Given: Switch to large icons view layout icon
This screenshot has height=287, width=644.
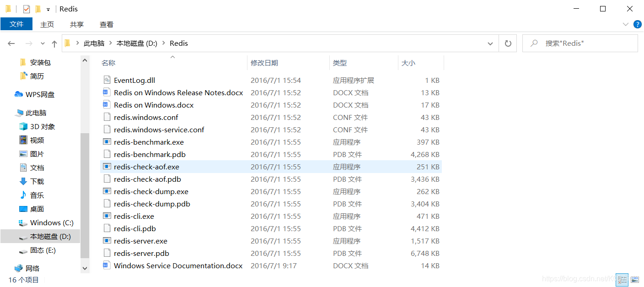Looking at the screenshot, I should [x=634, y=279].
